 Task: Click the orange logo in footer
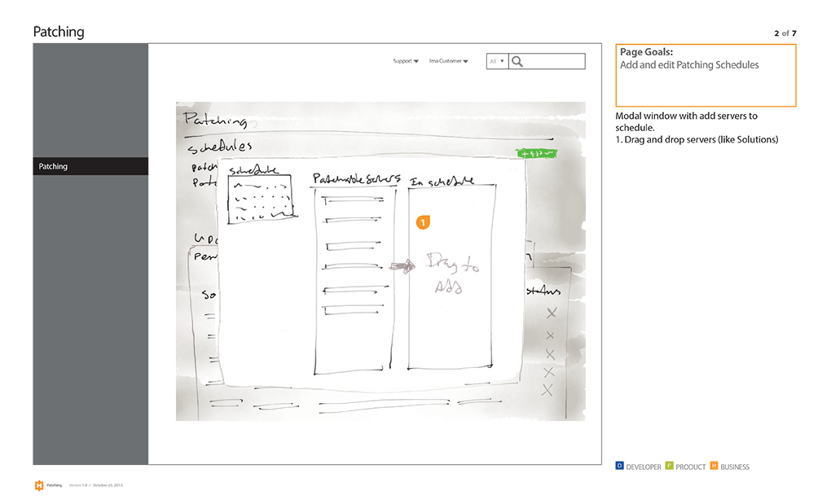[x=38, y=485]
